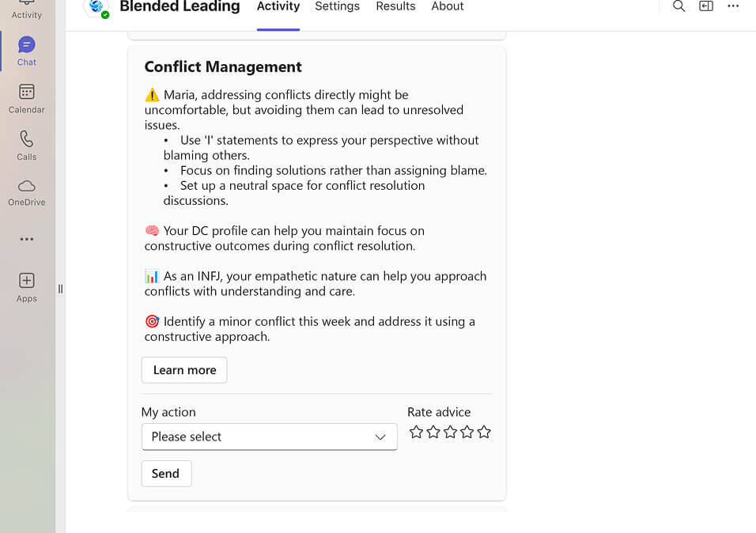Click the pop-out panel icon
Viewport: 756px width, 533px height.
pos(706,6)
